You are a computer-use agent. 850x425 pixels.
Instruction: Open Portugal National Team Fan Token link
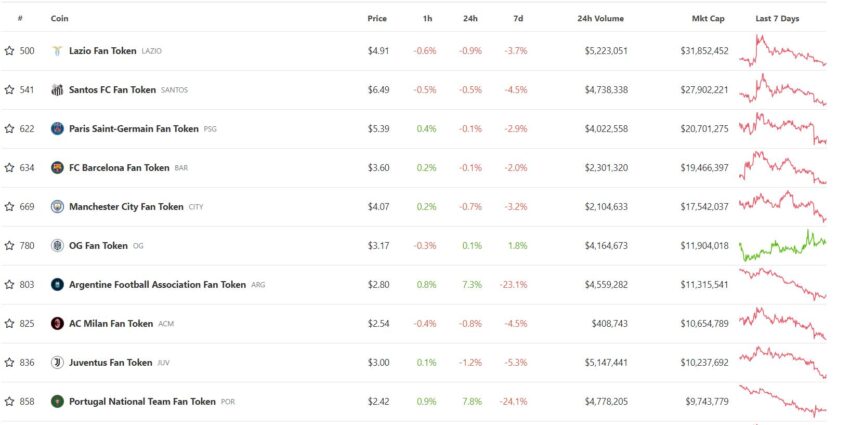(142, 402)
